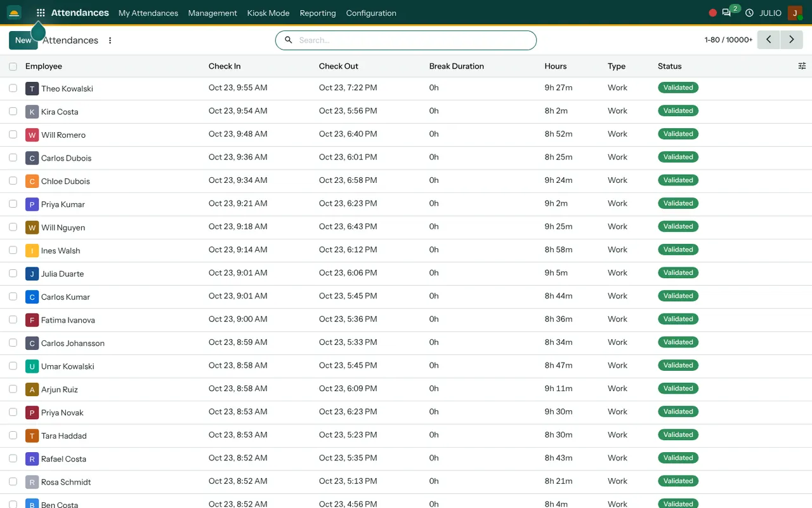
Task: Click the red recording status dot
Action: pos(712,13)
